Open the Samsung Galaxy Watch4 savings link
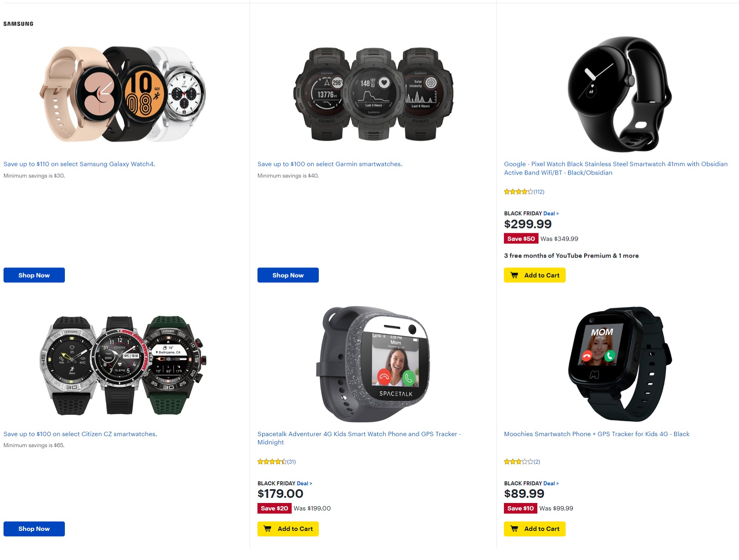The image size is (739, 560). pyautogui.click(x=79, y=164)
